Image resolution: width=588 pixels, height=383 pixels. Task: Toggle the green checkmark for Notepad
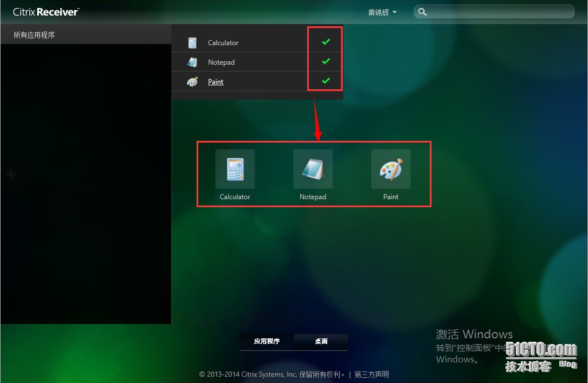click(x=326, y=61)
